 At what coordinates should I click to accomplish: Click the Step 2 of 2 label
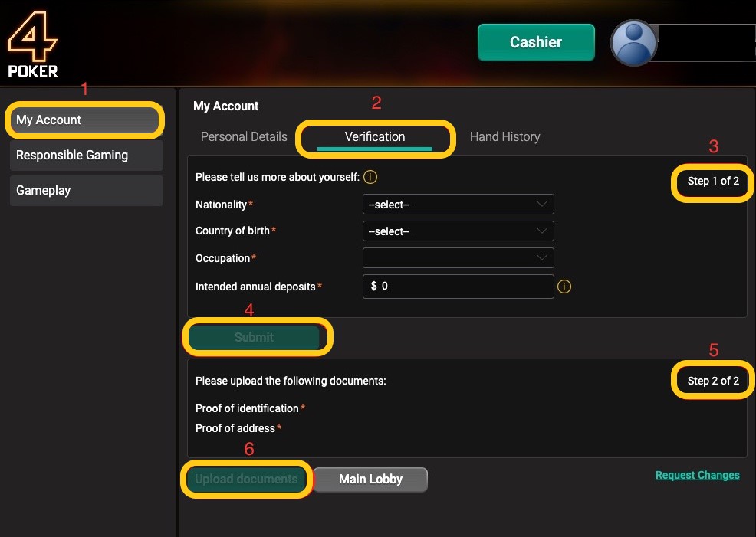pyautogui.click(x=713, y=381)
